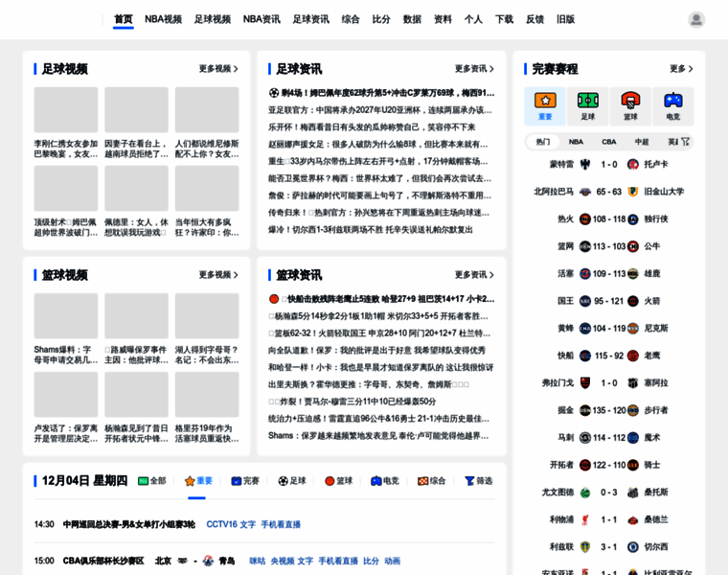Open the user avatar profile icon
Viewport: 728px width, 575px height.
(x=696, y=19)
